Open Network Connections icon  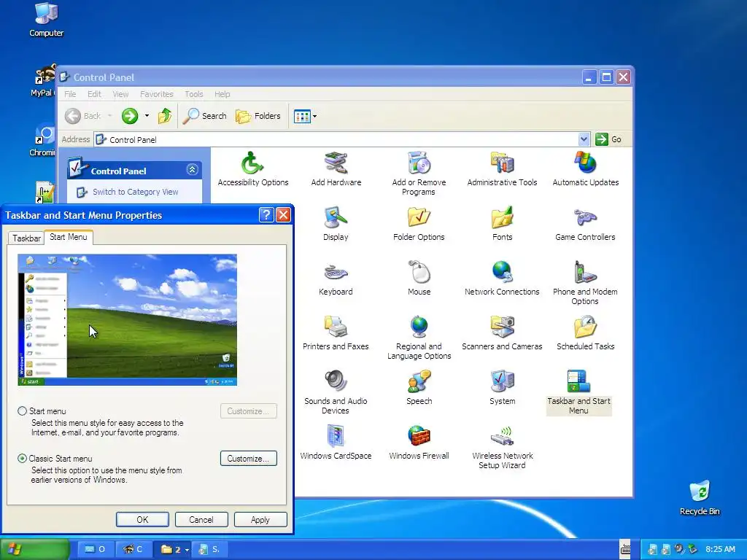[x=502, y=279]
